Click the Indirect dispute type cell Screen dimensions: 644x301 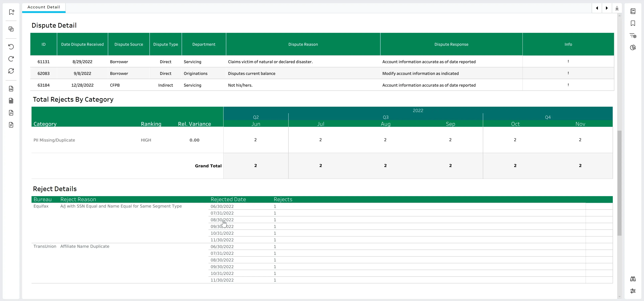coord(166,85)
